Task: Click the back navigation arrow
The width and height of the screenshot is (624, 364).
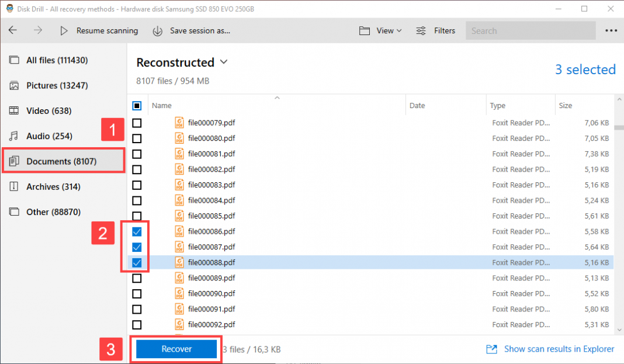Action: 12,30
